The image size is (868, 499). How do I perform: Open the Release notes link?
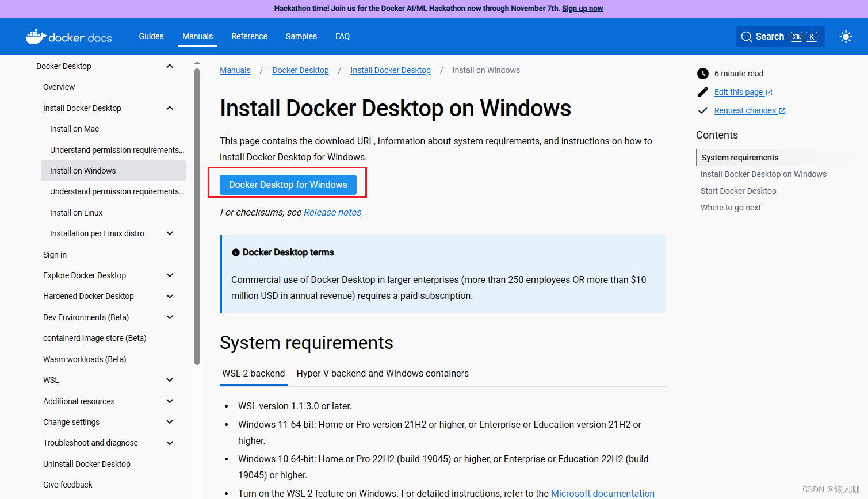[x=332, y=212]
